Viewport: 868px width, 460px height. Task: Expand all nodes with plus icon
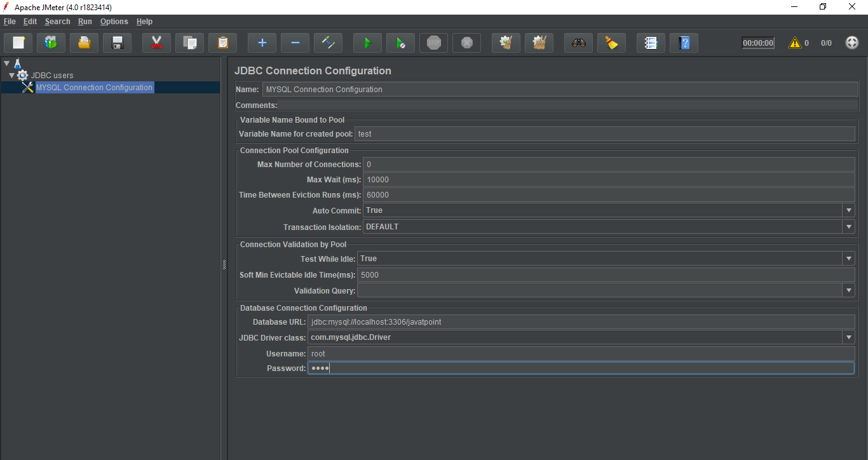tap(262, 43)
